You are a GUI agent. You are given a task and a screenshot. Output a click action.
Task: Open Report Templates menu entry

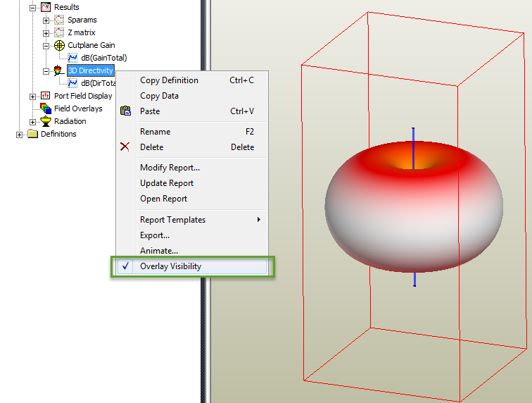(192, 220)
